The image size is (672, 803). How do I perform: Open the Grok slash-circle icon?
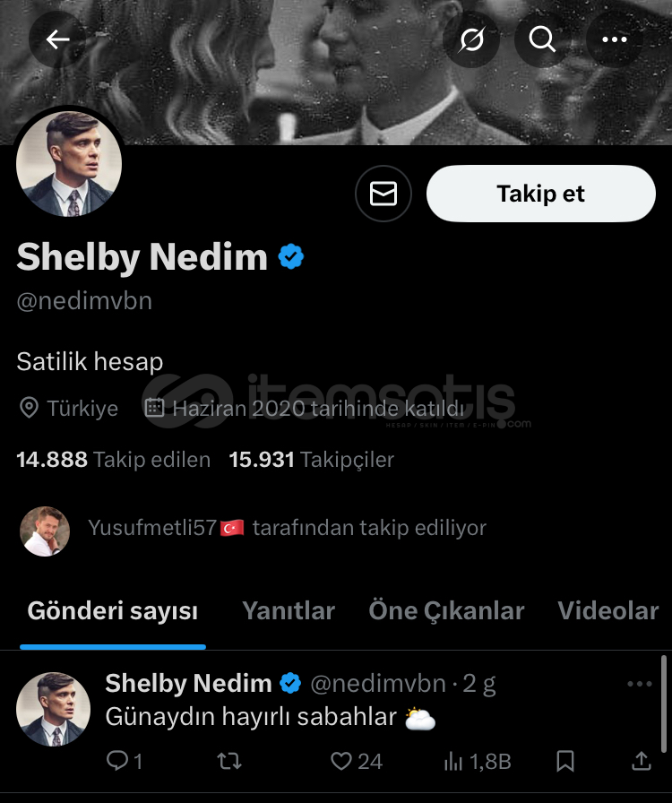tap(471, 39)
